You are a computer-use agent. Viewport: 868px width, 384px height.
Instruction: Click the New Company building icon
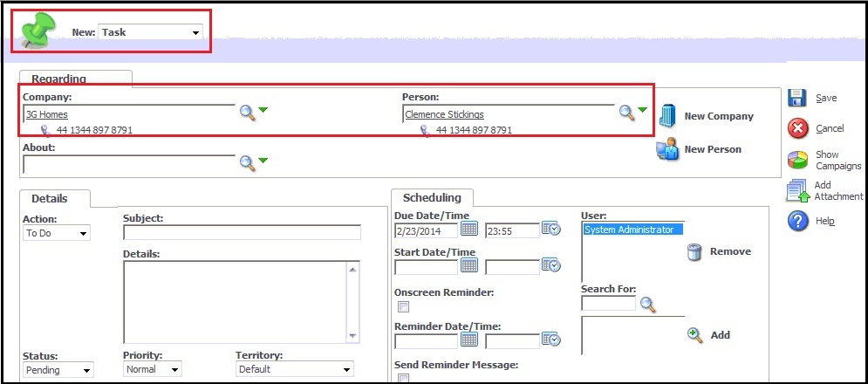click(x=668, y=116)
